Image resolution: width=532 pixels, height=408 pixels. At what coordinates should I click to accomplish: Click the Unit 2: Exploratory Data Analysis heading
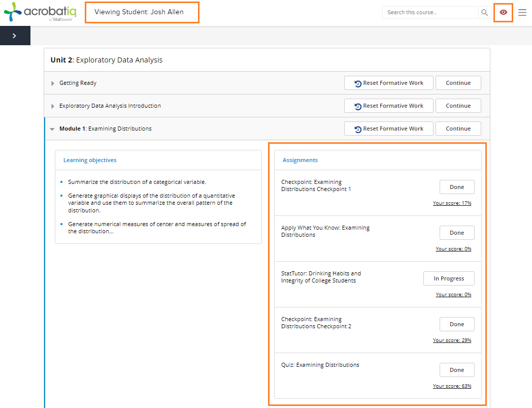[x=107, y=60]
